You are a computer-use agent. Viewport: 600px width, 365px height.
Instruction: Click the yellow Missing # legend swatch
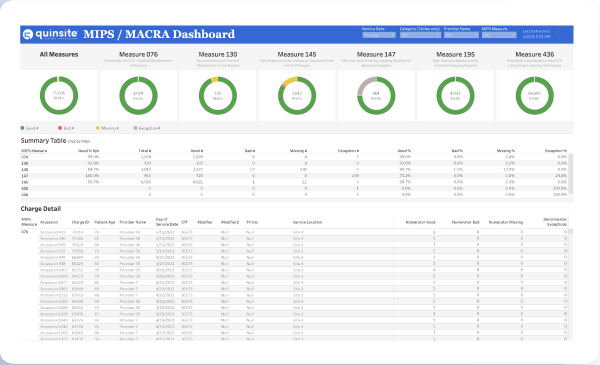coord(98,128)
